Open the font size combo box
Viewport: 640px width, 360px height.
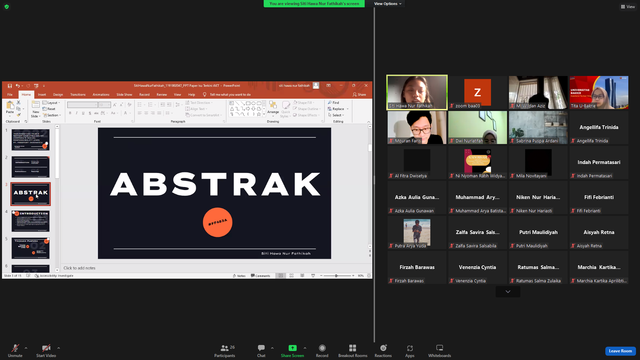[x=104, y=105]
